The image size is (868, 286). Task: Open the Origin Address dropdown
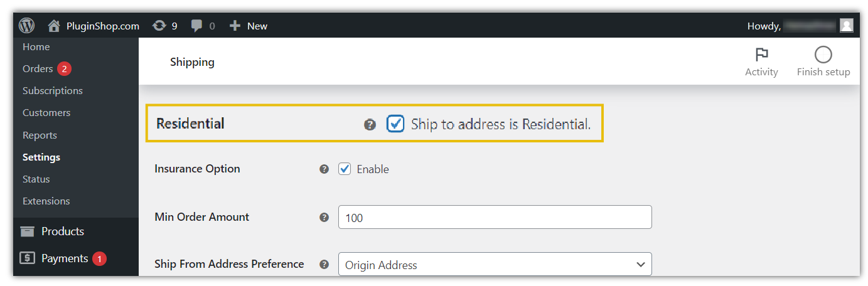[495, 264]
